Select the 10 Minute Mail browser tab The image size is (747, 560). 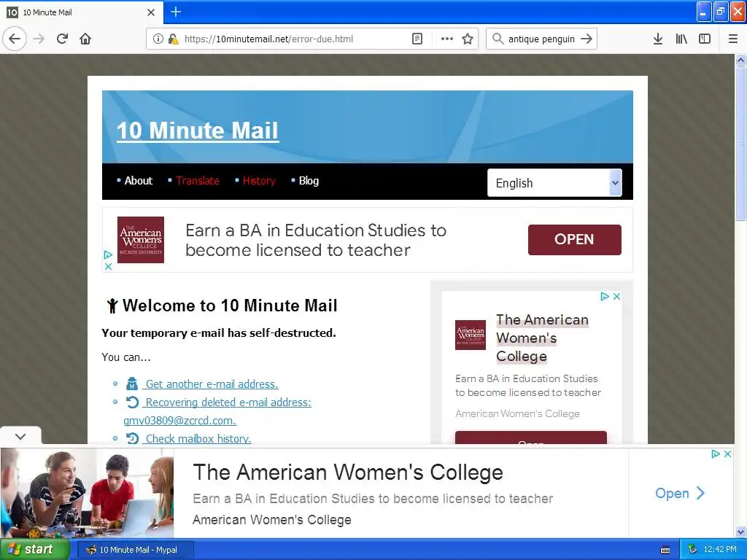pos(82,12)
